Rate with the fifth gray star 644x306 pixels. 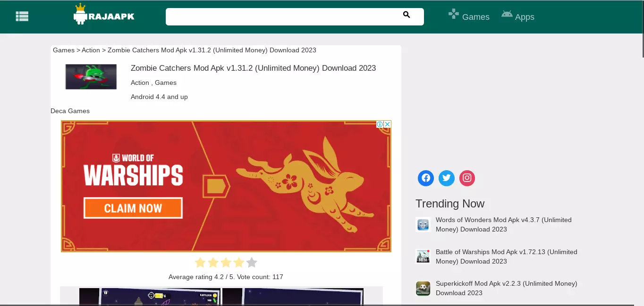pyautogui.click(x=252, y=263)
